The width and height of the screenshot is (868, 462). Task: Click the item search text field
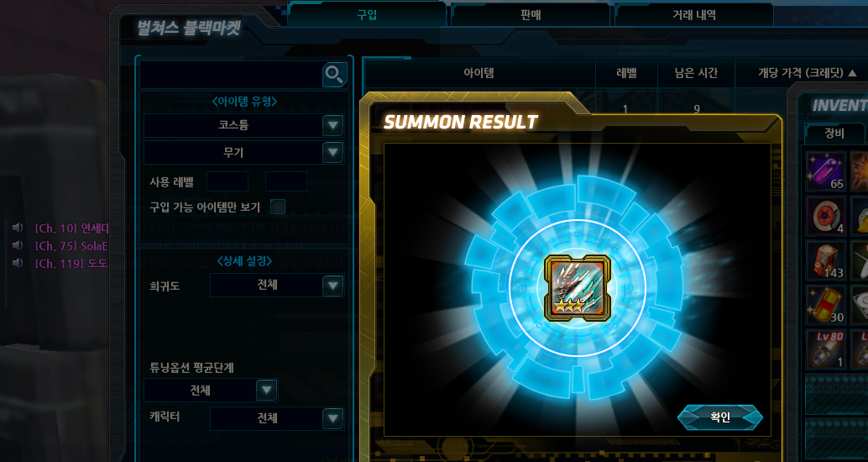(x=232, y=74)
